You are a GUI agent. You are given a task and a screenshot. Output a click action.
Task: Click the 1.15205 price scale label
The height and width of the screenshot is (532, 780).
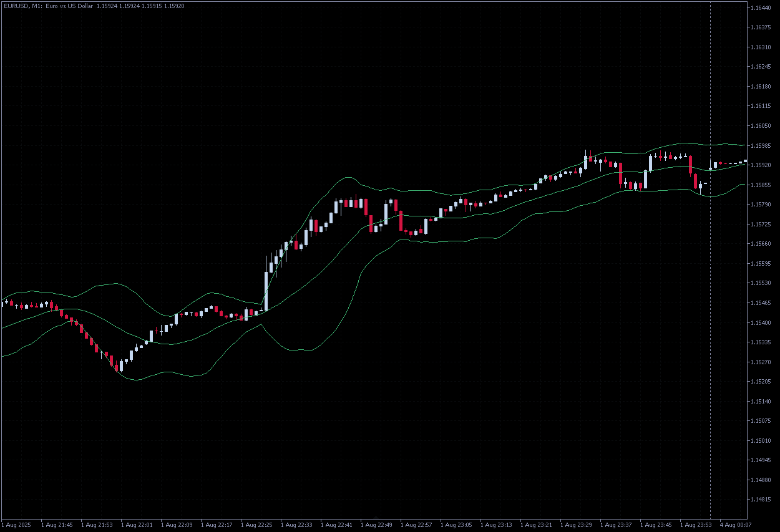[x=763, y=382]
